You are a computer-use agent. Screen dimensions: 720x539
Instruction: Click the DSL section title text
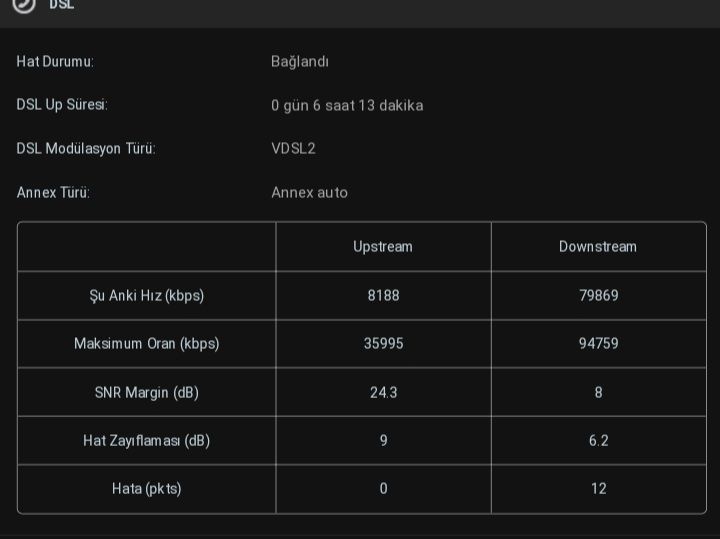click(x=62, y=5)
